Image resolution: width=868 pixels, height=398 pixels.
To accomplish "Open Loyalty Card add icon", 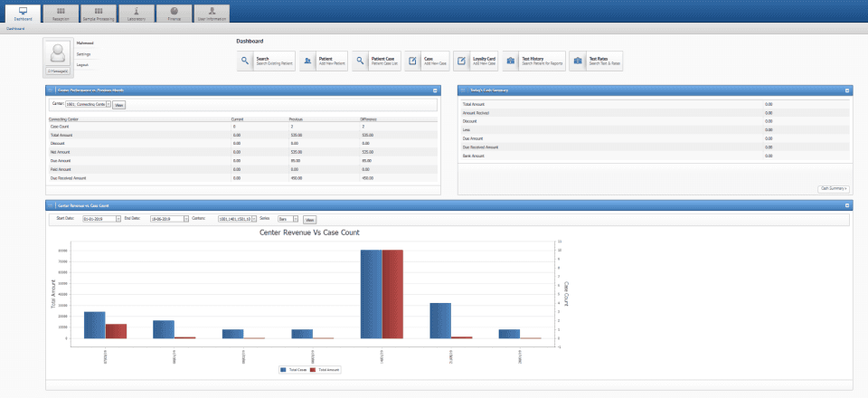I will [461, 61].
